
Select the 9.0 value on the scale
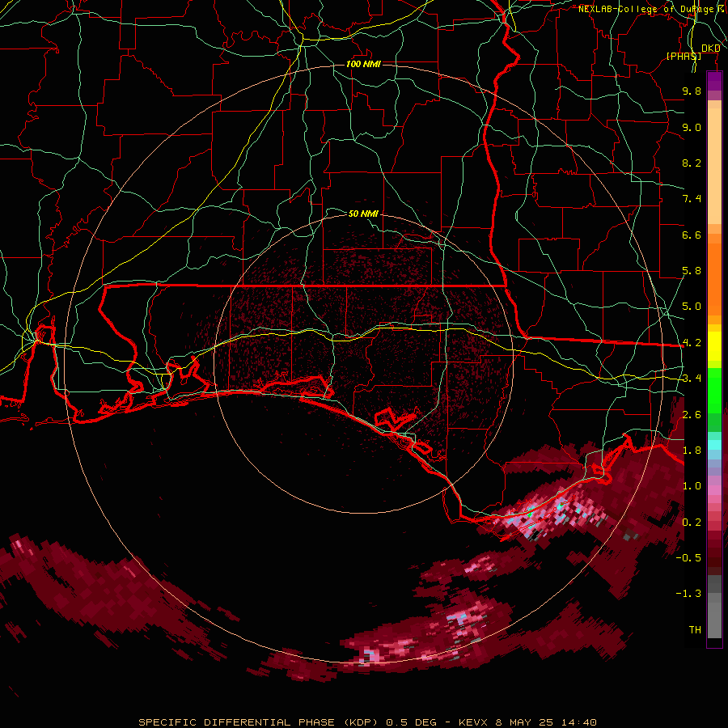692,127
